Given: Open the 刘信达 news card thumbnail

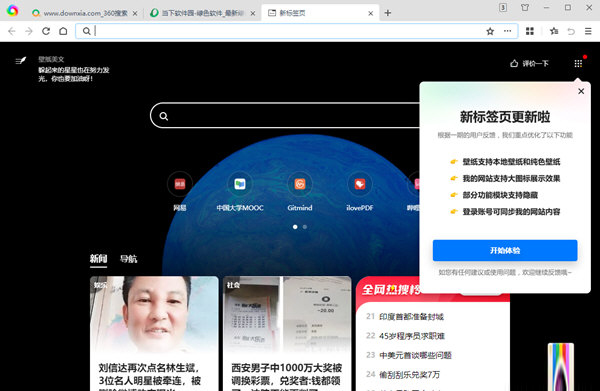Looking at the screenshot, I should point(154,315).
